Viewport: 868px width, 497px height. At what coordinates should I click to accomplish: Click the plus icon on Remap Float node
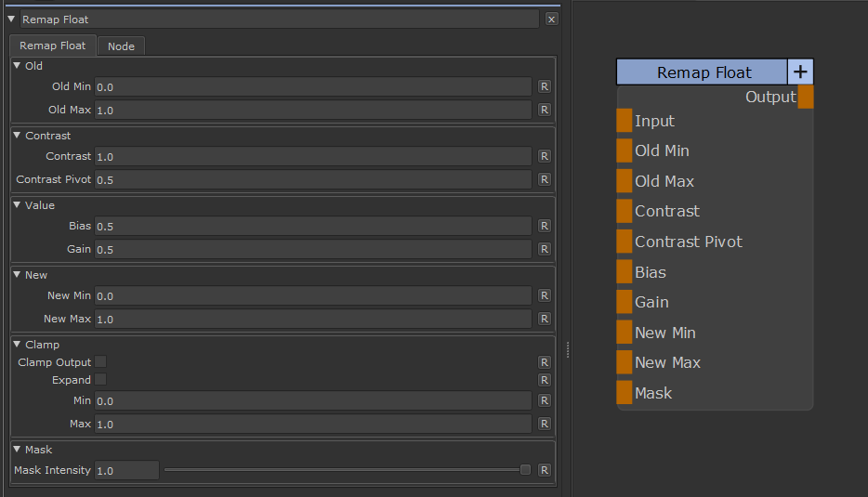pyautogui.click(x=800, y=72)
